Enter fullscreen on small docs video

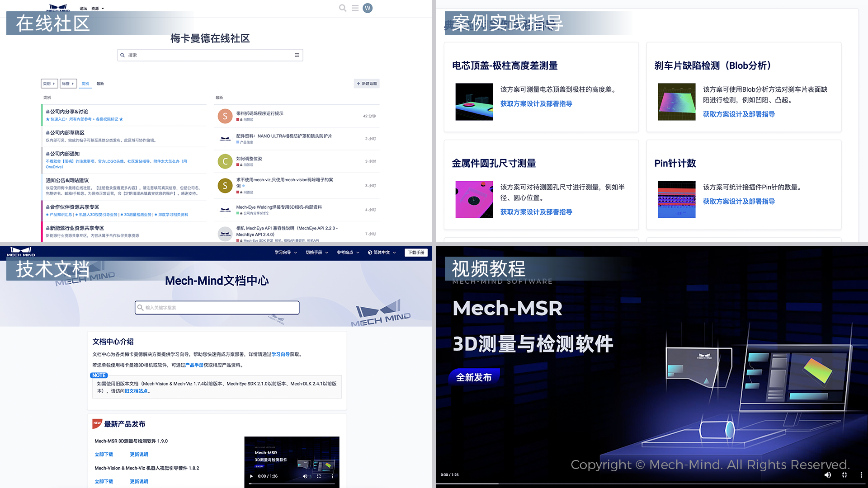click(x=319, y=476)
